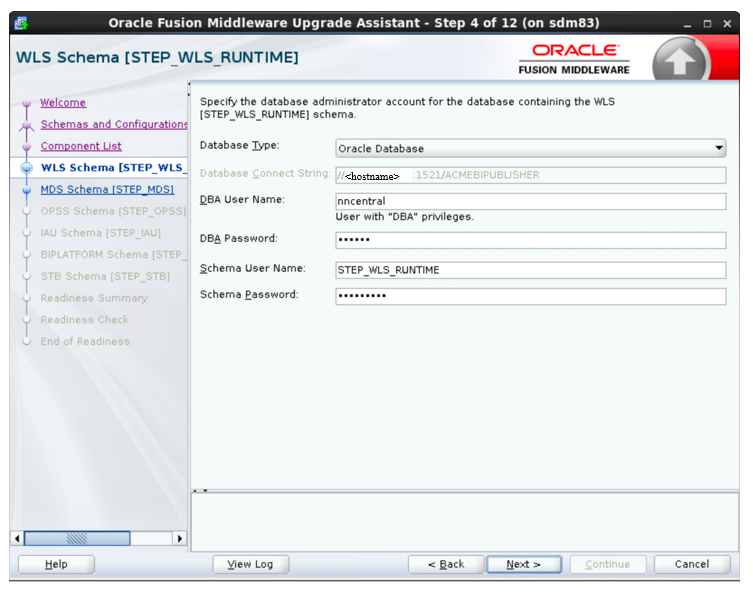This screenshot has height=596, width=753.
Task: Click the MDS Schema step bullet icon
Action: [x=27, y=190]
